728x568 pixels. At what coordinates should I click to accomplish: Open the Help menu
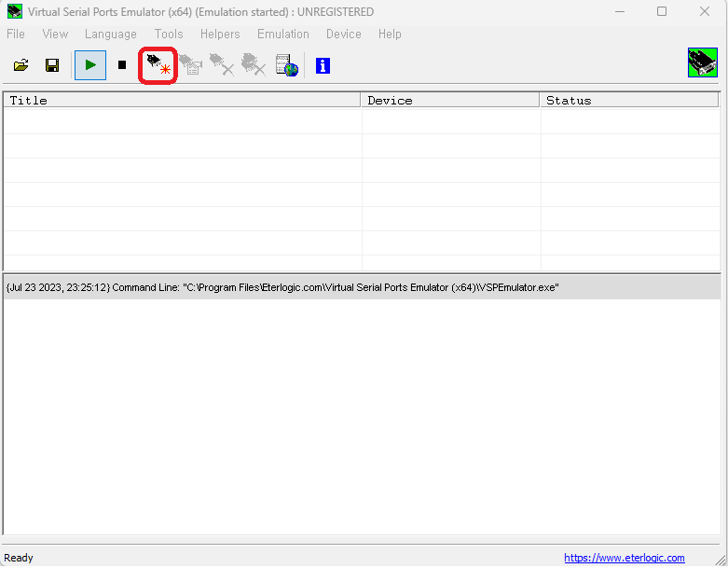(x=390, y=35)
